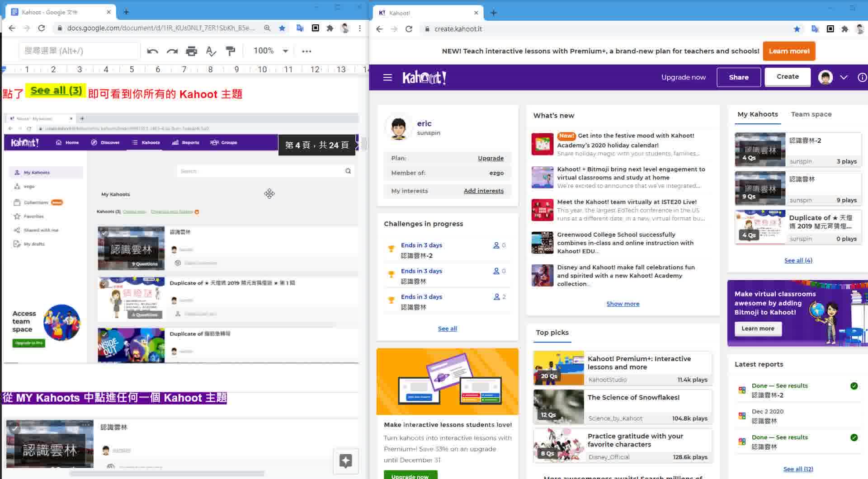
Task: Open first challenge 認識雲林-2 Ends in 3 days
Action: tap(447, 250)
